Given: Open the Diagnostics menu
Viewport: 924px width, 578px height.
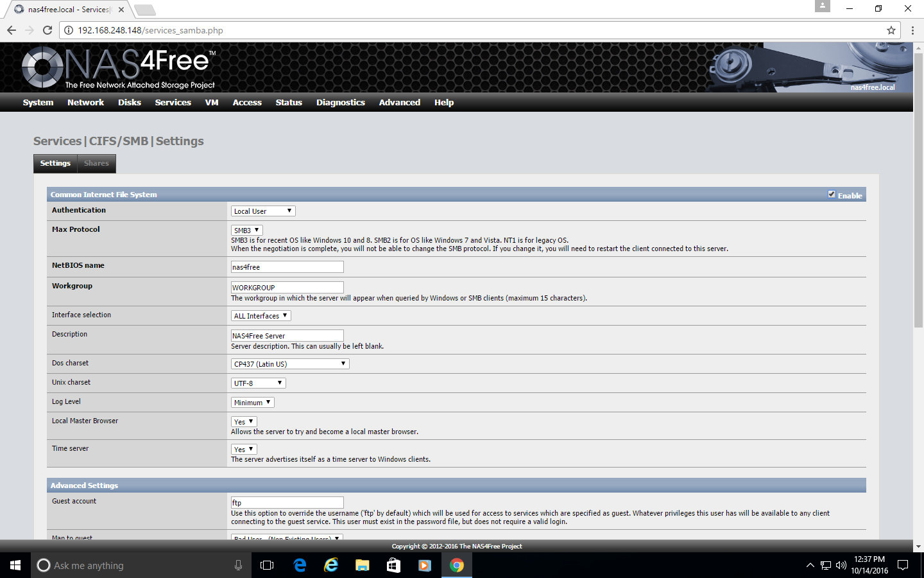Looking at the screenshot, I should point(340,103).
